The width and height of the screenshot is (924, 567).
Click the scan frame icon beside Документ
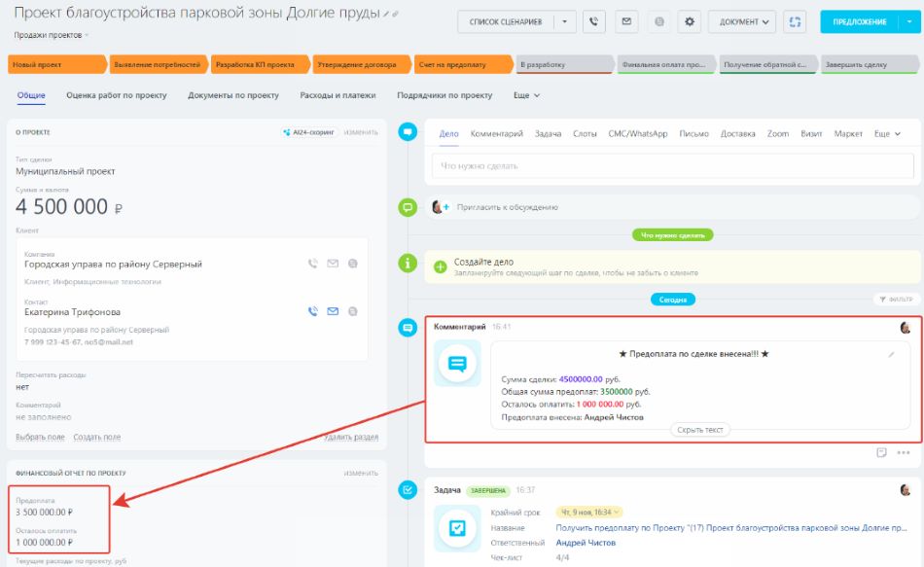[795, 21]
